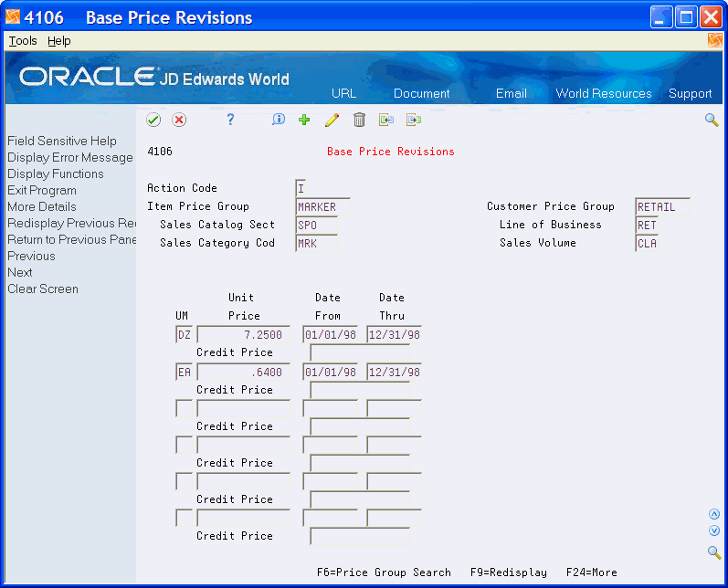Open the Tools menu
728x588 pixels.
point(23,41)
